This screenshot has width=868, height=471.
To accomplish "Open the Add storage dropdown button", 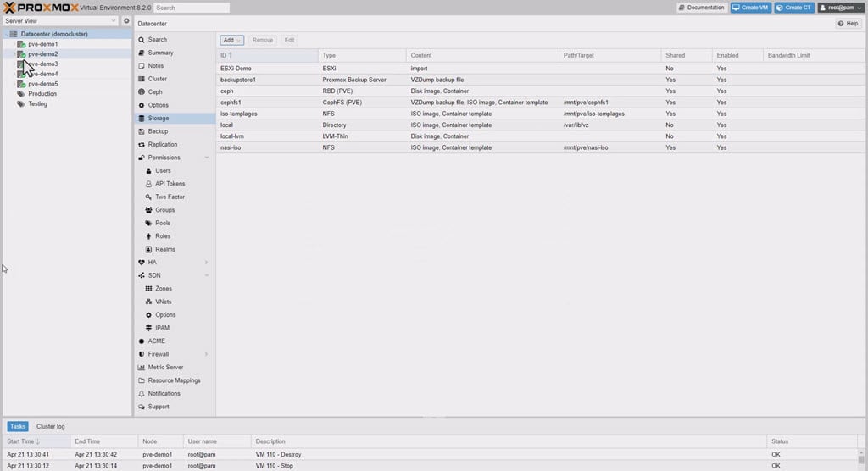I will point(231,40).
